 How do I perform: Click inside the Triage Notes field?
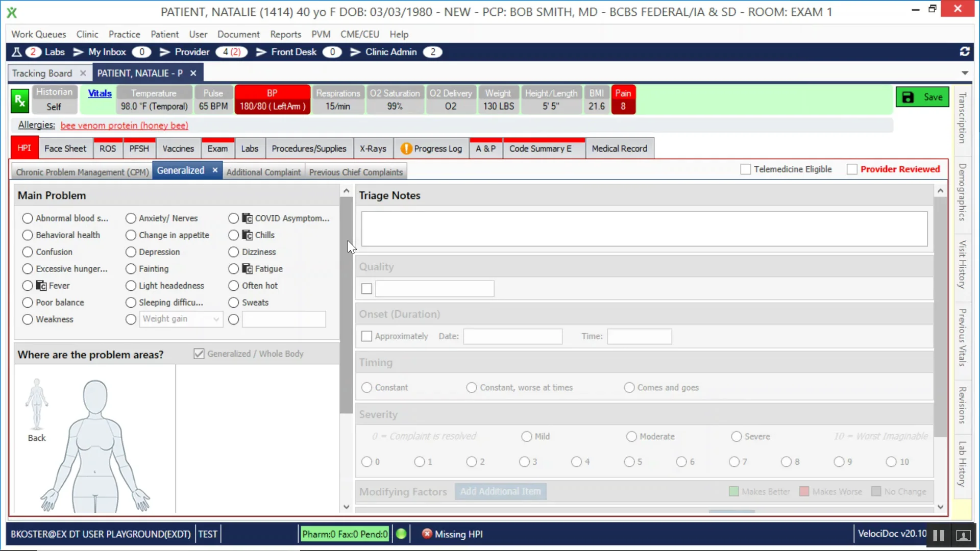click(x=643, y=229)
